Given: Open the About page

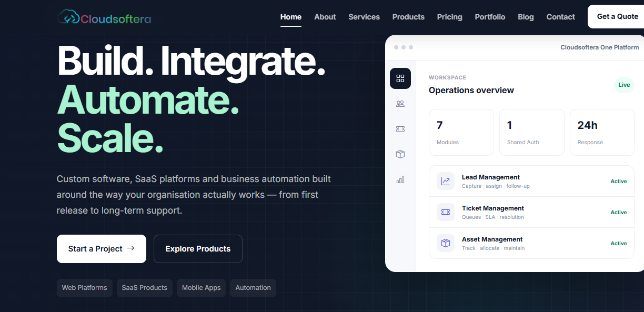Looking at the screenshot, I should (x=325, y=17).
